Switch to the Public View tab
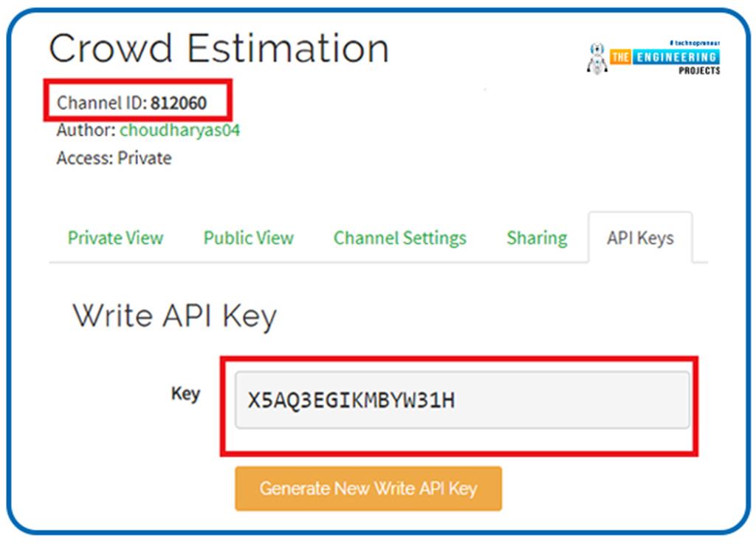The width and height of the screenshot is (756, 544). coord(248,238)
